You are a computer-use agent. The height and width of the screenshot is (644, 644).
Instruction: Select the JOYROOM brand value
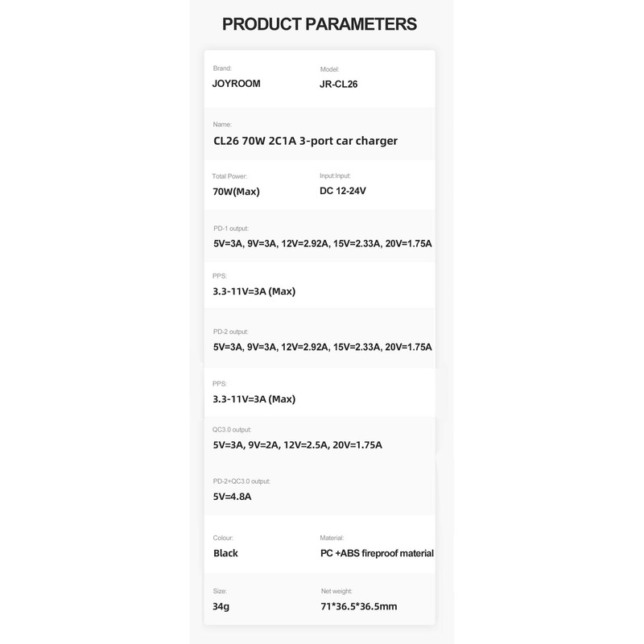pyautogui.click(x=237, y=83)
